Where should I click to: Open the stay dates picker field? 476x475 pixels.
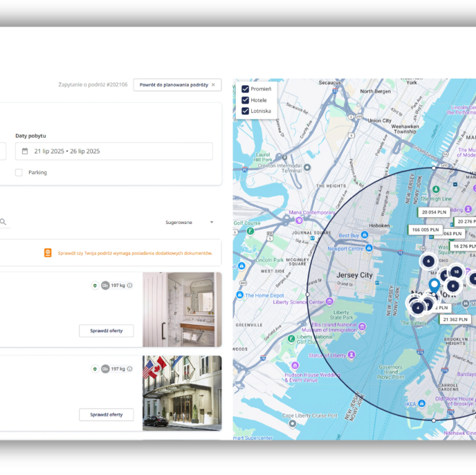114,151
